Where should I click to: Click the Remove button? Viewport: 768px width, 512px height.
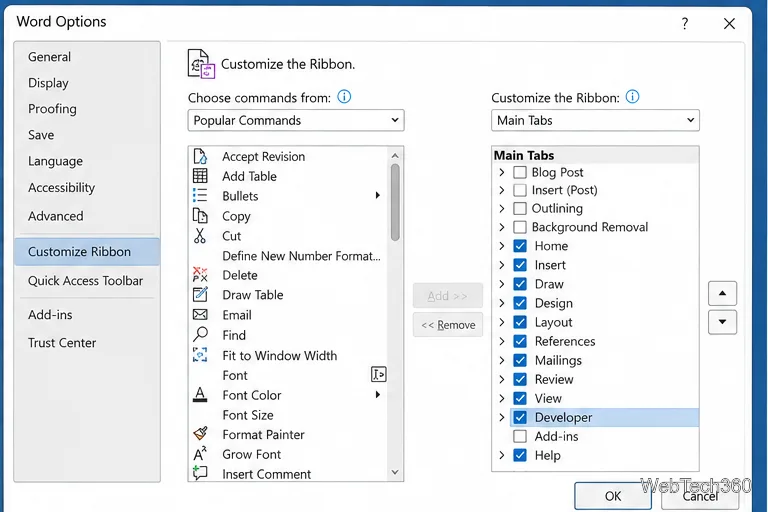[x=448, y=325]
